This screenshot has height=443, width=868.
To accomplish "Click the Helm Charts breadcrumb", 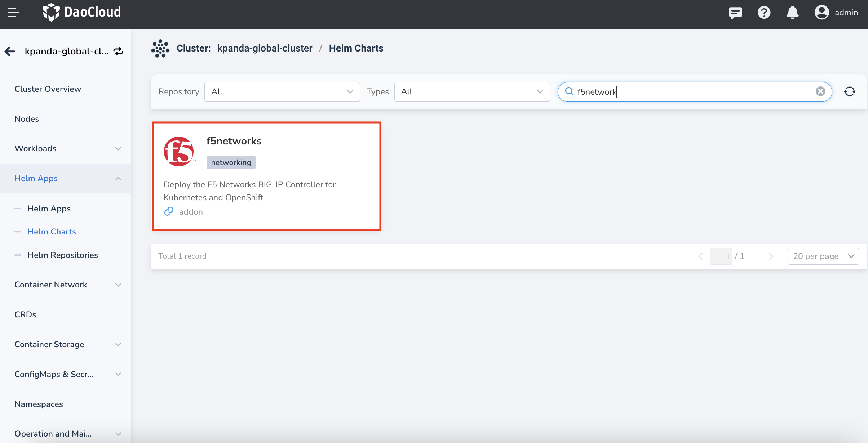I will click(x=356, y=48).
